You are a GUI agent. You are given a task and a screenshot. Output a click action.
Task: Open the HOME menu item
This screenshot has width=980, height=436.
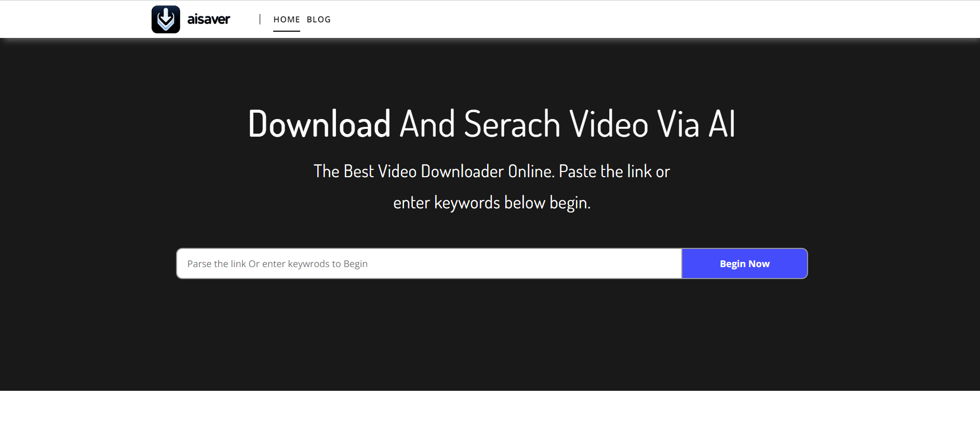coord(287,19)
